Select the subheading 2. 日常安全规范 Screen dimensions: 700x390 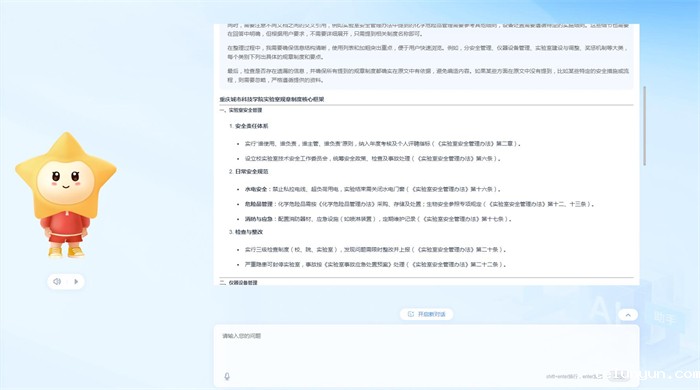[249, 172]
